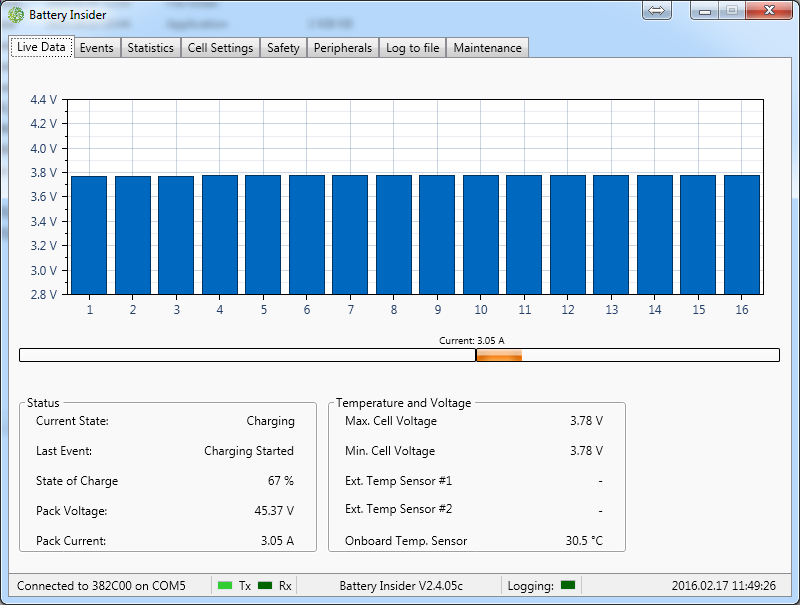Open the Log to file tab

(x=412, y=48)
